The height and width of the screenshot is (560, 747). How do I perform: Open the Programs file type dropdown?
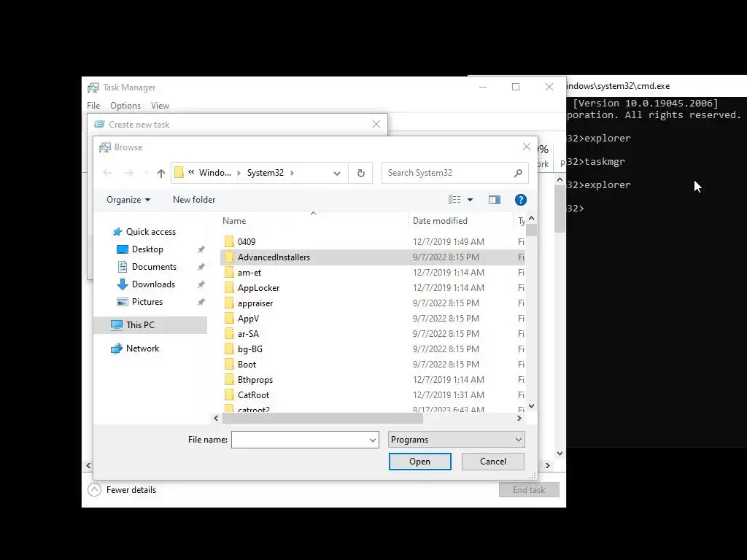pos(457,440)
